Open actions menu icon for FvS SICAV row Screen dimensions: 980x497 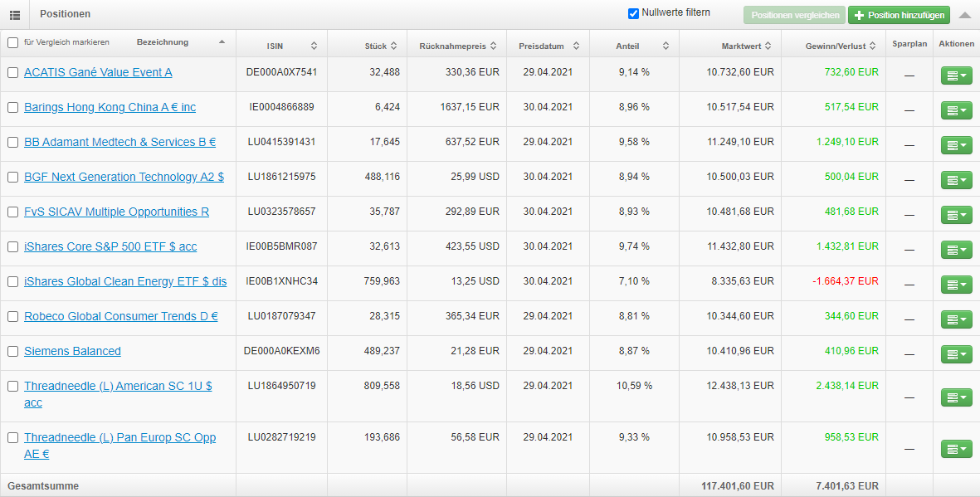coord(956,215)
